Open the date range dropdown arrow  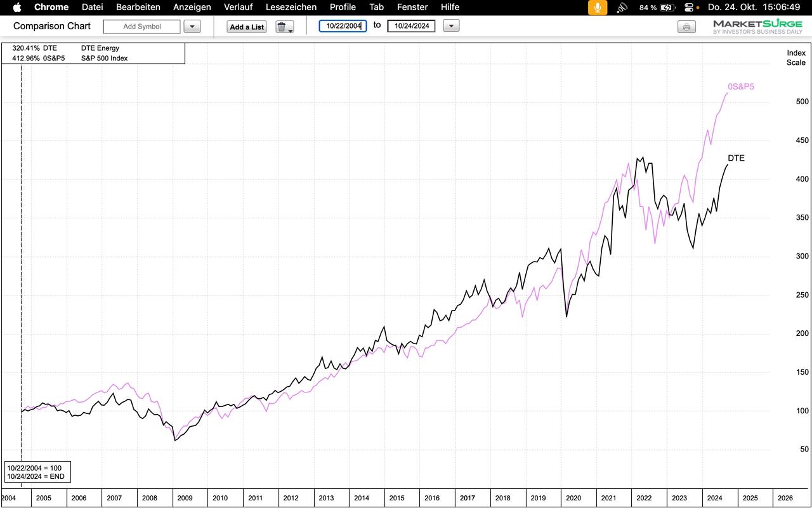click(x=451, y=26)
